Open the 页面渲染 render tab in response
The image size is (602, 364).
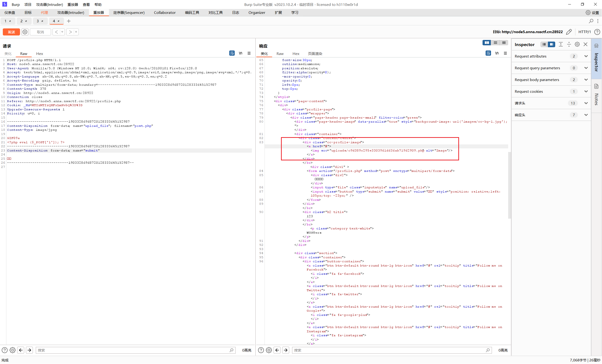point(315,54)
